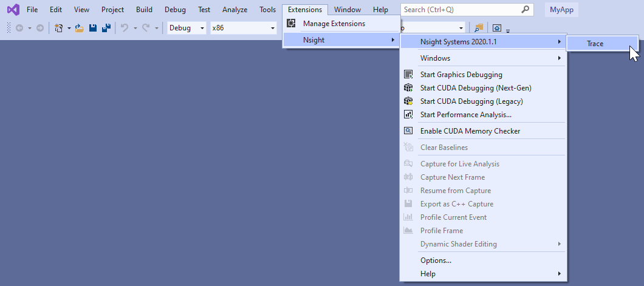
Task: Click the navigate backward arrow icon
Action: [x=19, y=29]
